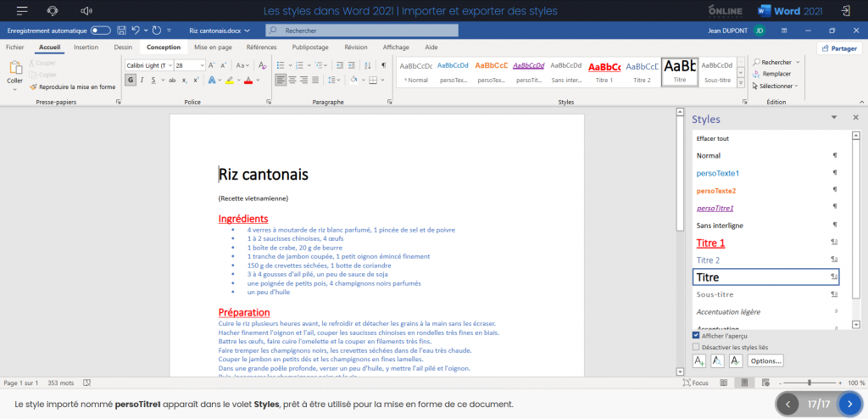Enable Désactiver les styles liés checkbox
The image size is (868, 419).
coord(696,347)
